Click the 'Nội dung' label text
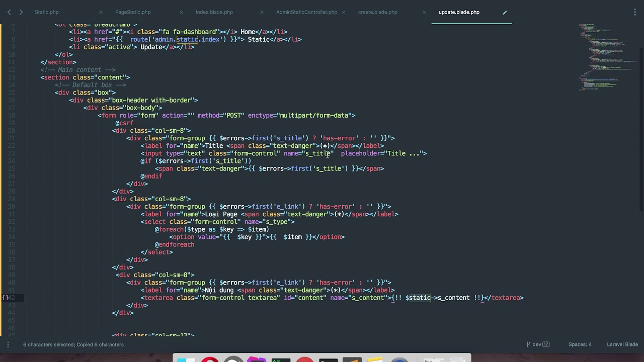This screenshot has height=362, width=644. coord(219,290)
